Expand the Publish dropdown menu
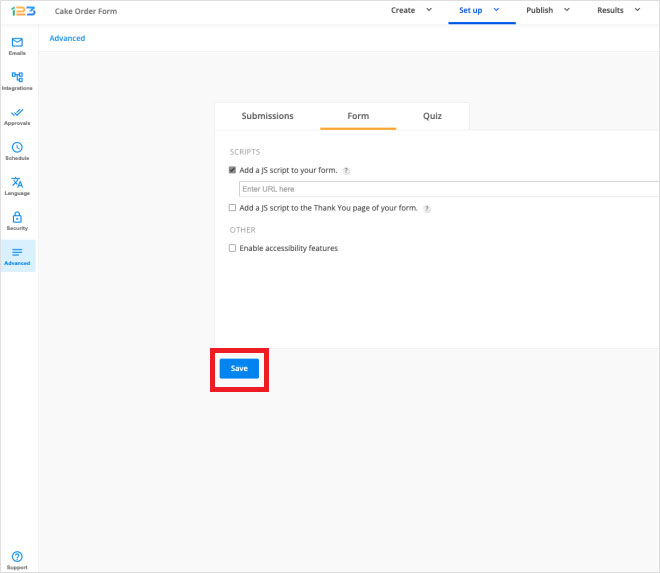This screenshot has width=660, height=573. click(547, 11)
